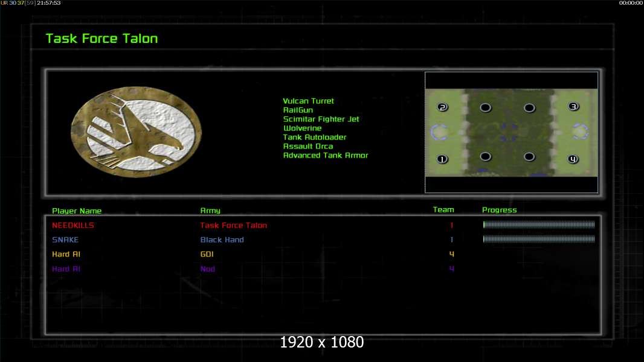
Task: Click RailGun in the unit list
Action: [298, 110]
